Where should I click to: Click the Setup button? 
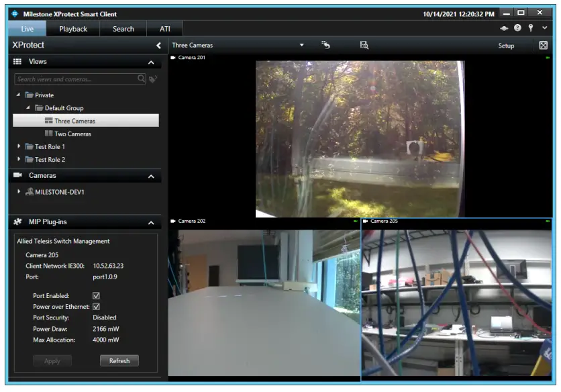pyautogui.click(x=506, y=46)
